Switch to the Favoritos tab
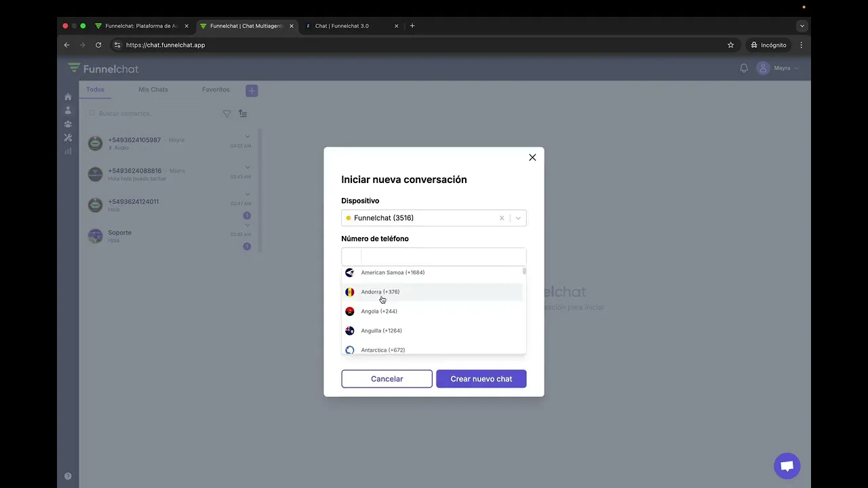Image resolution: width=868 pixels, height=488 pixels. pos(216,89)
